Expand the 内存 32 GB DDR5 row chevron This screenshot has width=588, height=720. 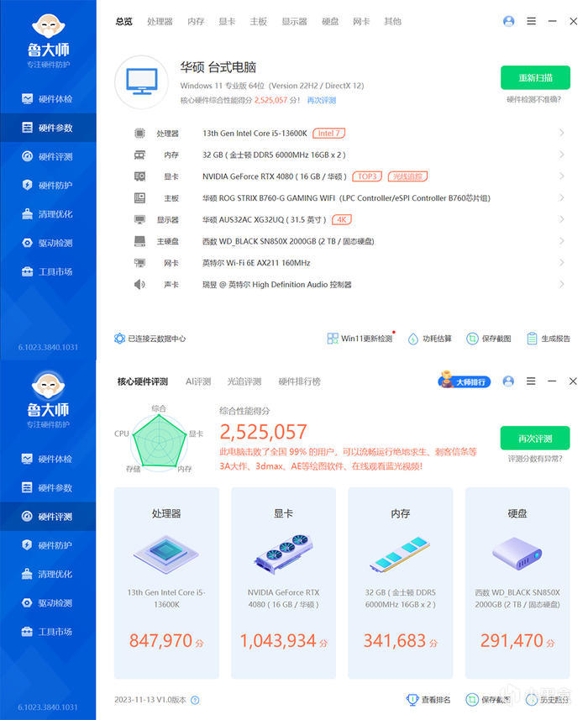(x=561, y=155)
